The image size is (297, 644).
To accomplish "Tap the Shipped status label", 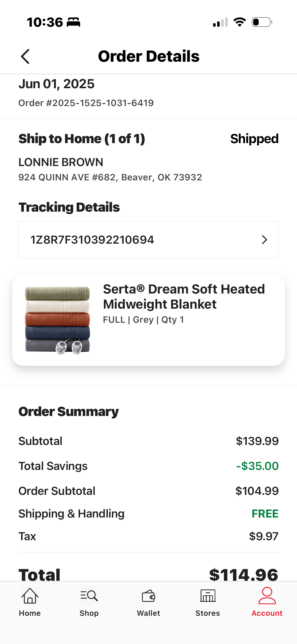I will pyautogui.click(x=254, y=139).
